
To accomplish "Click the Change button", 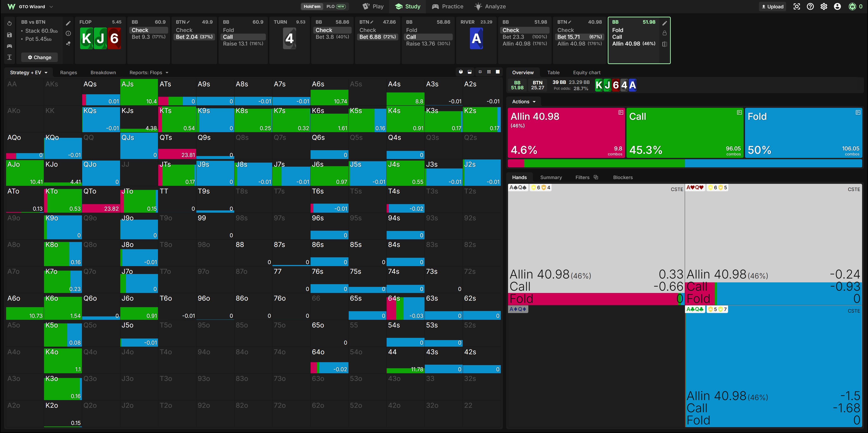I will point(39,57).
